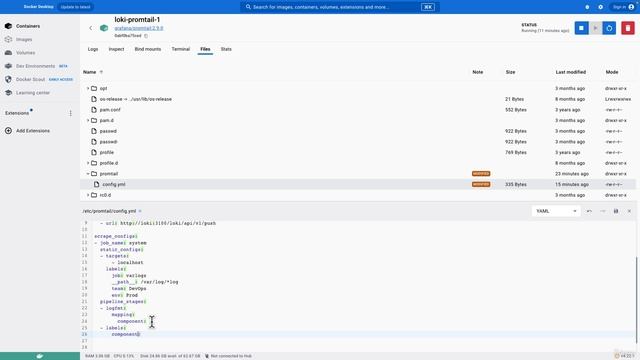Click the green container cube icon
The image size is (640, 360).
click(104, 28)
